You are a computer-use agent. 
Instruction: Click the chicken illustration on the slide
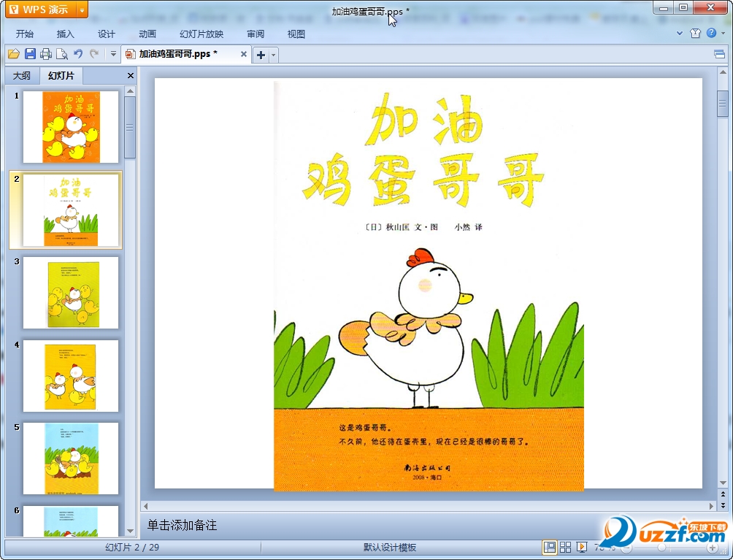[x=407, y=328]
